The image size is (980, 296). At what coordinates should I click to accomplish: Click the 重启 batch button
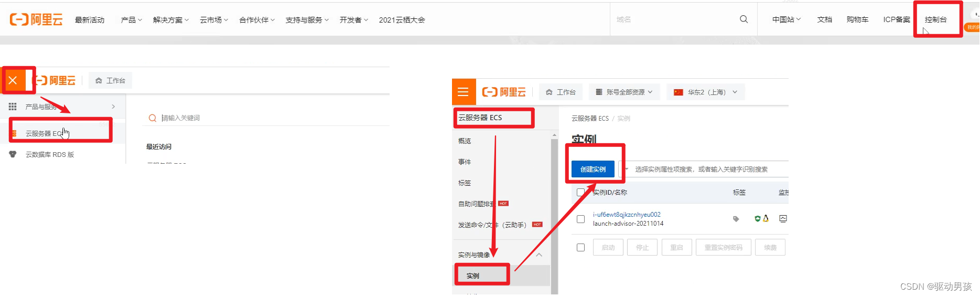677,247
